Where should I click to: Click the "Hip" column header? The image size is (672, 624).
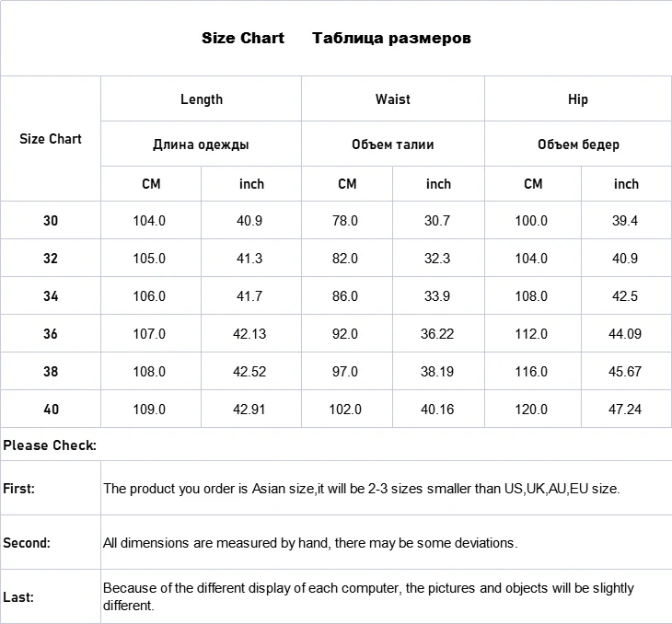(x=578, y=99)
